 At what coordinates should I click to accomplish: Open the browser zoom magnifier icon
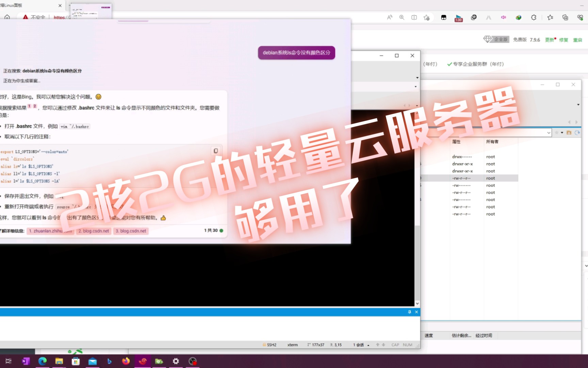point(402,17)
